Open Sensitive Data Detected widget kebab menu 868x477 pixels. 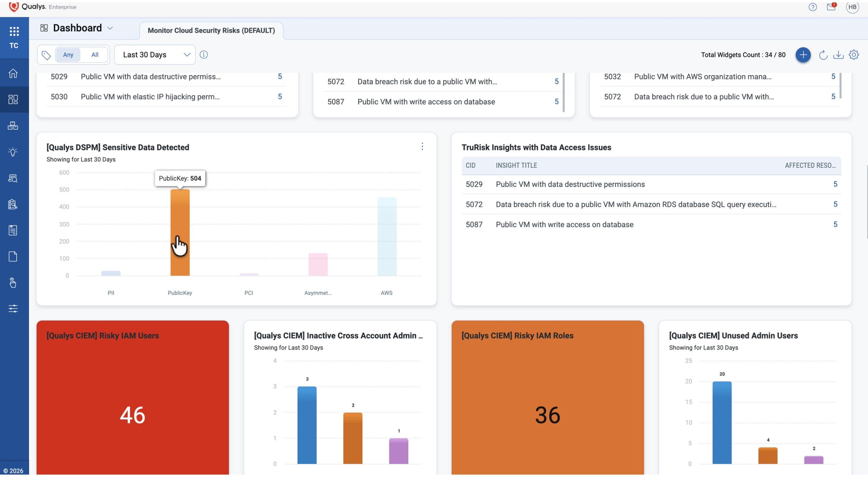pyautogui.click(x=422, y=147)
